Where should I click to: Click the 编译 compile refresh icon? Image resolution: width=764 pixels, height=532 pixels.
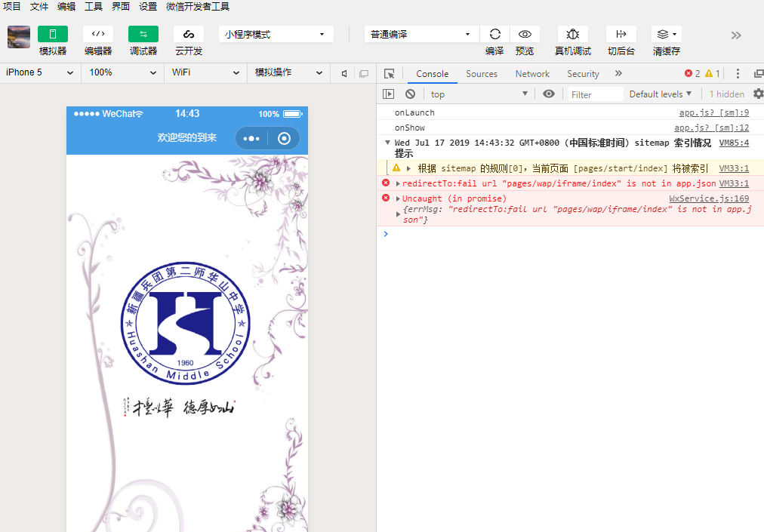click(494, 34)
